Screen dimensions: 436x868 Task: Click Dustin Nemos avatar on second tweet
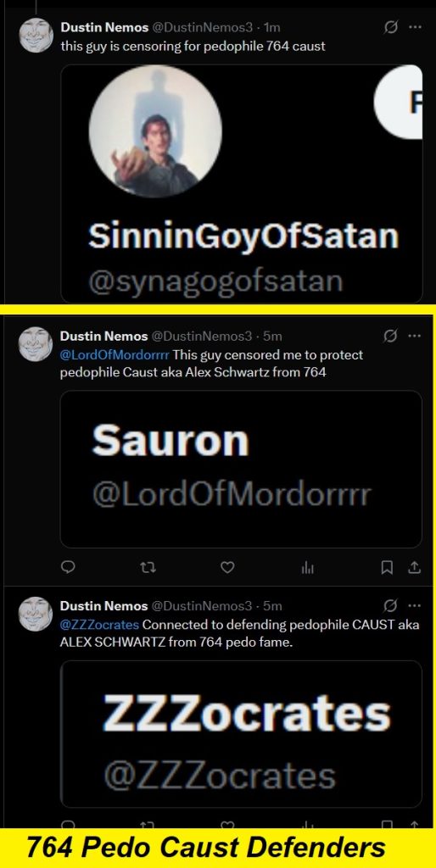coord(36,344)
